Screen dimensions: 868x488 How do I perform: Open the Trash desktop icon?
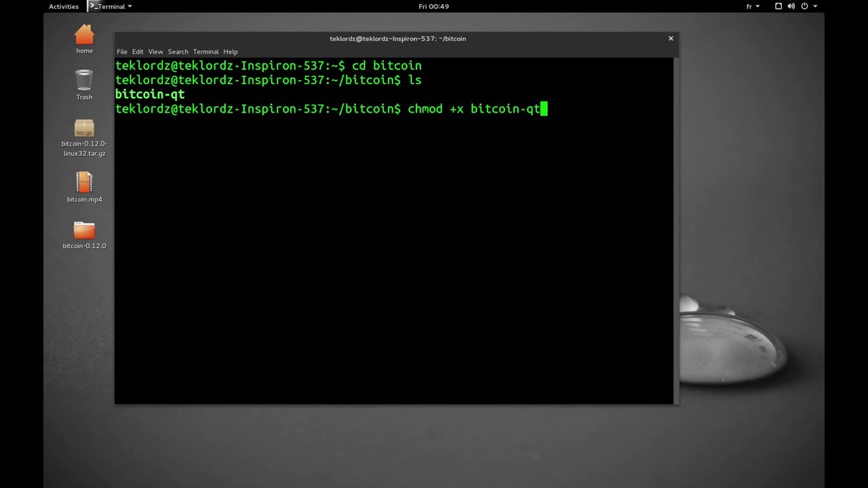[84, 81]
